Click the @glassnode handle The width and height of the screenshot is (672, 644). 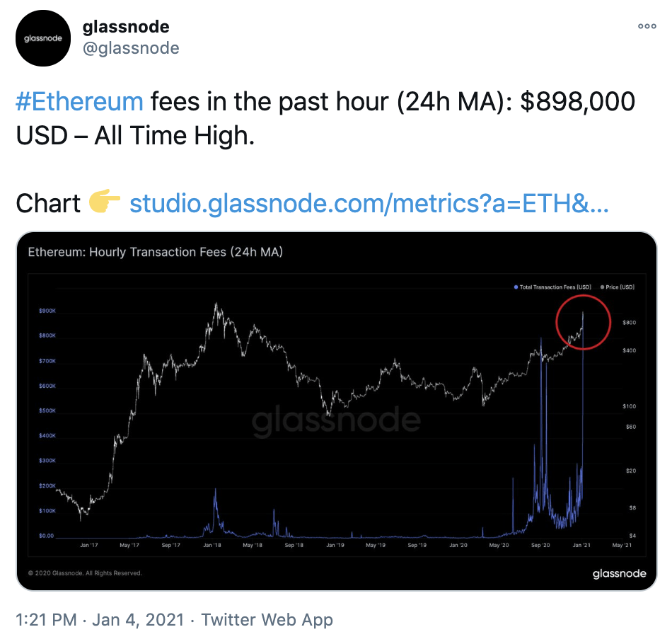coord(131,48)
